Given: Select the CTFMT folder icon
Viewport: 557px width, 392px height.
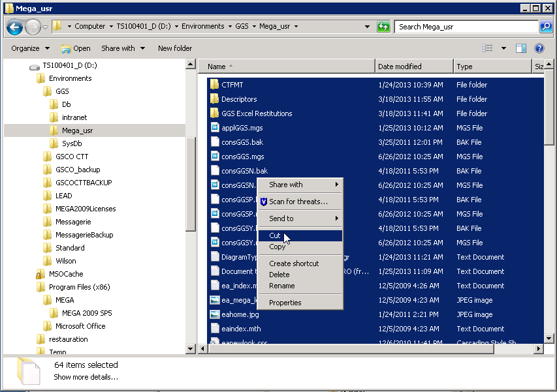Looking at the screenshot, I should (214, 85).
